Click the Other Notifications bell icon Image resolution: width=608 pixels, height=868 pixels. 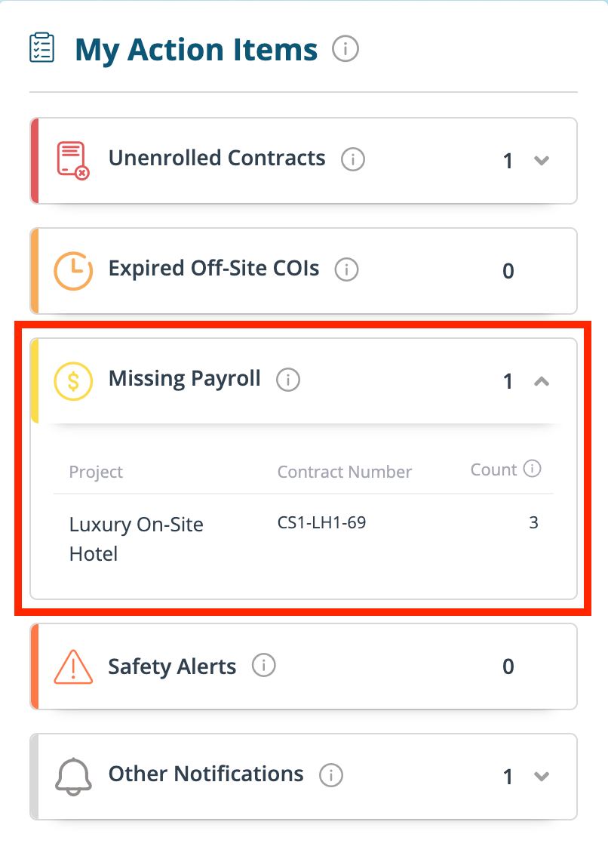coord(73,776)
